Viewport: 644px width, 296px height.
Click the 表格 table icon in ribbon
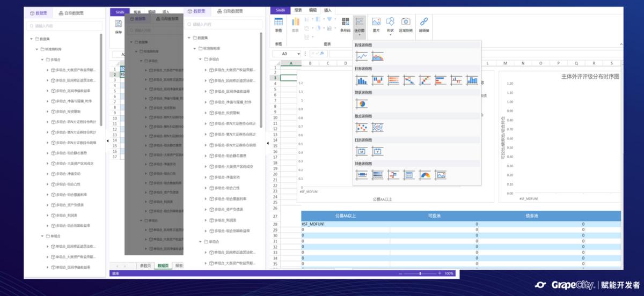click(279, 24)
